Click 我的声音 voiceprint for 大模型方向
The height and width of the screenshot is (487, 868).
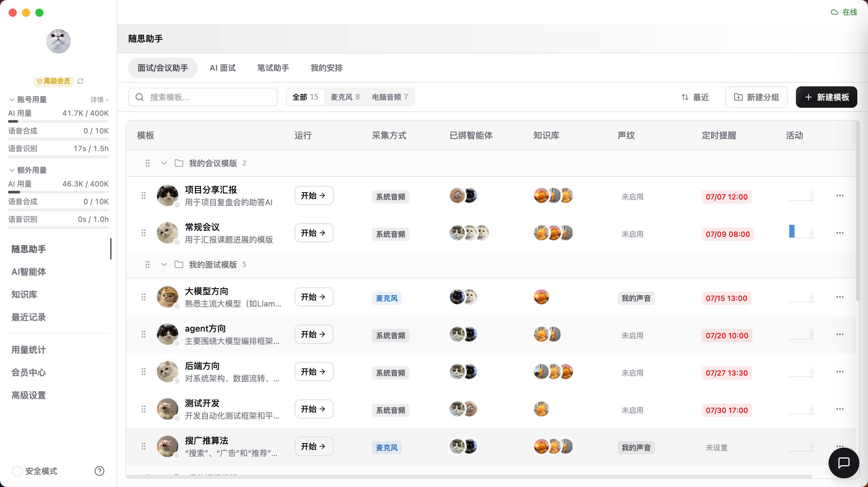pyautogui.click(x=636, y=298)
